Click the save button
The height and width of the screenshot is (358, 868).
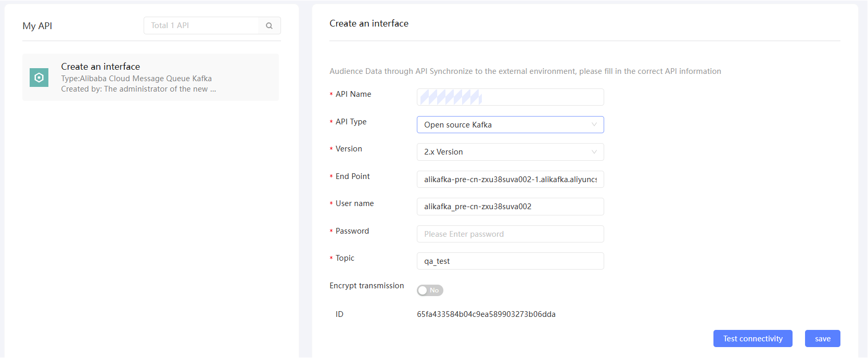pos(822,339)
